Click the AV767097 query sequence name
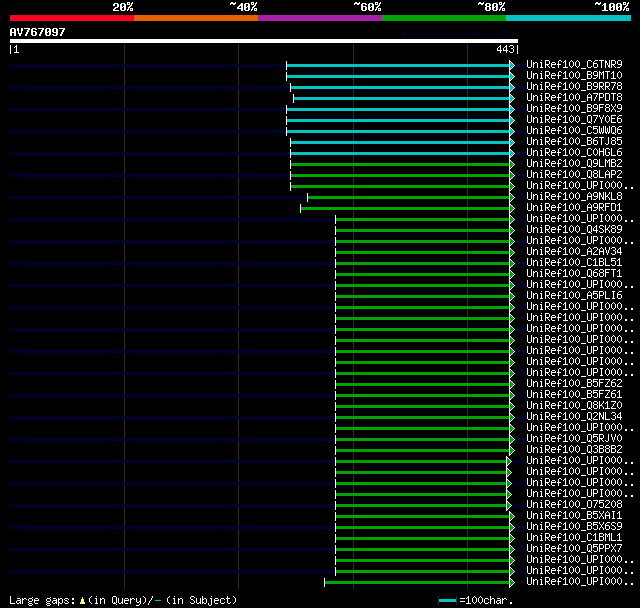 (38, 32)
